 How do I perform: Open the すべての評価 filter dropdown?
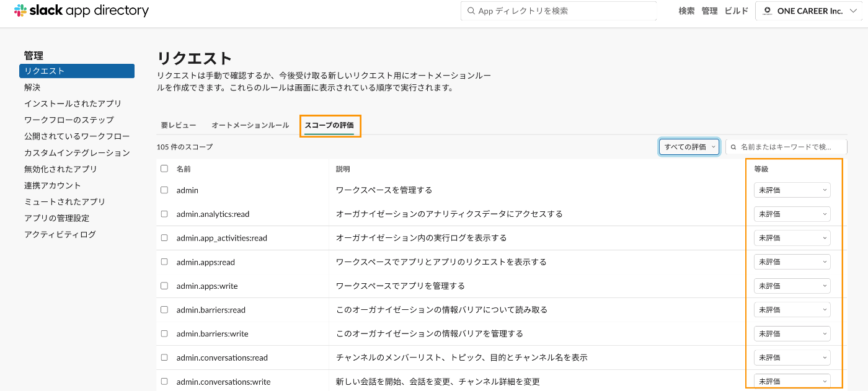point(689,147)
